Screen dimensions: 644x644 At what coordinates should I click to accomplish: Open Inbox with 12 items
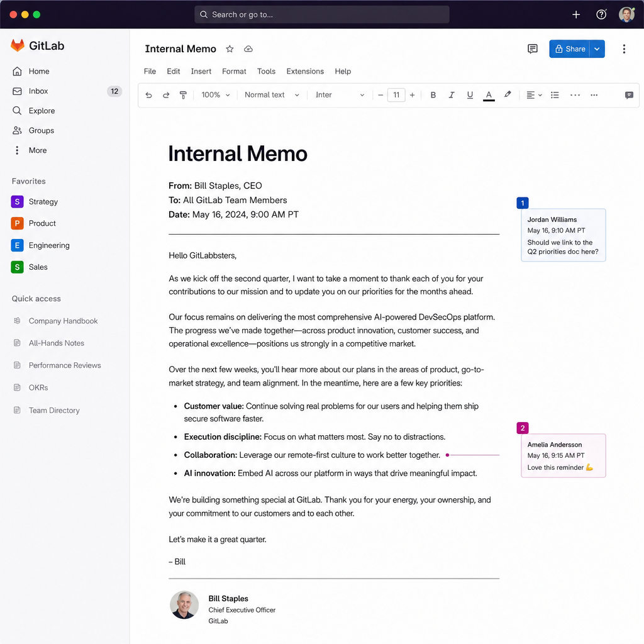click(65, 91)
